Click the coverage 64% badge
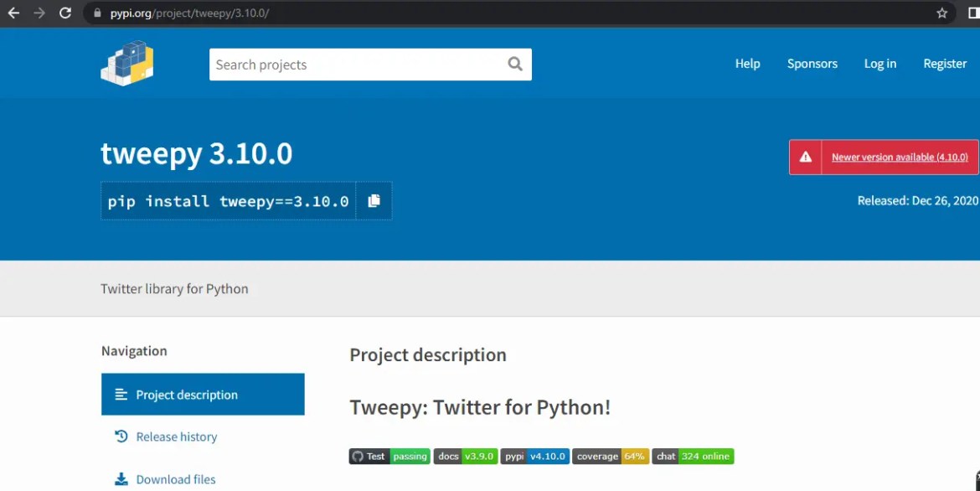The width and height of the screenshot is (980, 491). coord(611,456)
